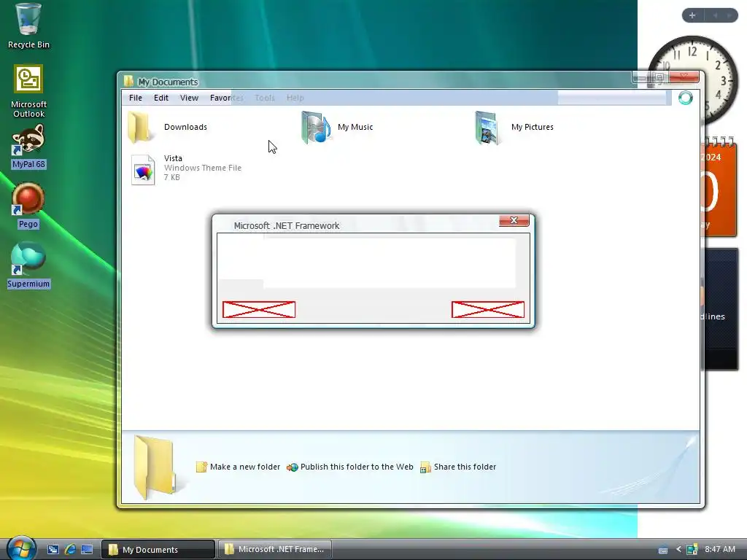Open the Favorites menu
747x560 pixels.
(x=227, y=98)
